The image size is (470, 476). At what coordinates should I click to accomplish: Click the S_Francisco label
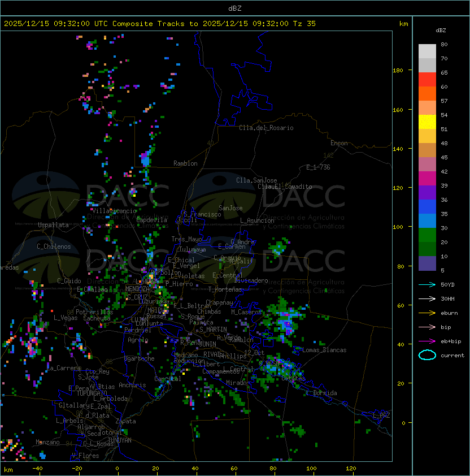tap(202, 214)
